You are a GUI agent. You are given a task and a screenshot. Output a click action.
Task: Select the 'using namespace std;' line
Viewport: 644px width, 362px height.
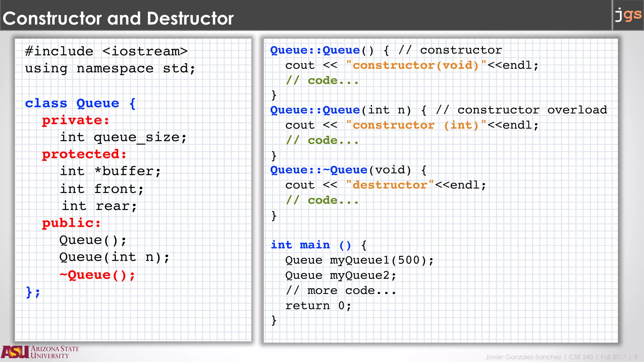[110, 69]
